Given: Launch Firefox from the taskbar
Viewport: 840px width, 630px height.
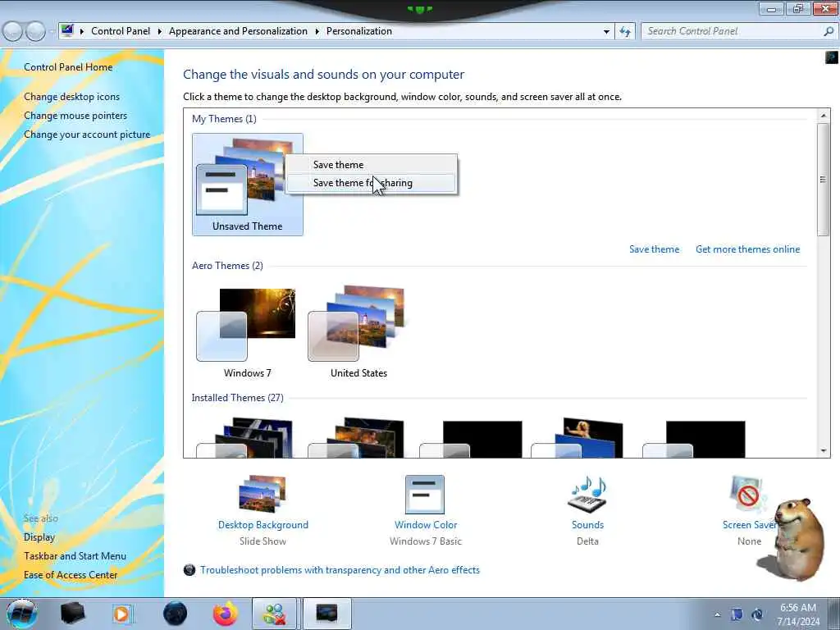Looking at the screenshot, I should (x=225, y=614).
